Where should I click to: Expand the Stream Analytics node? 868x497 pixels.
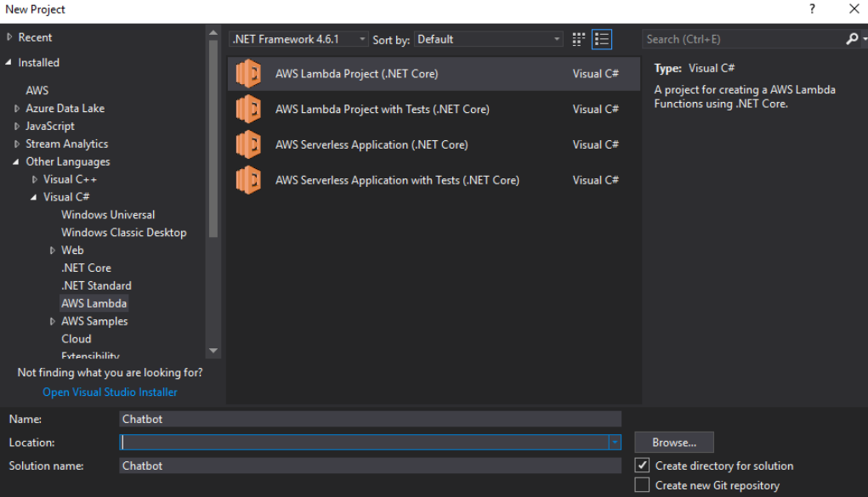(17, 144)
